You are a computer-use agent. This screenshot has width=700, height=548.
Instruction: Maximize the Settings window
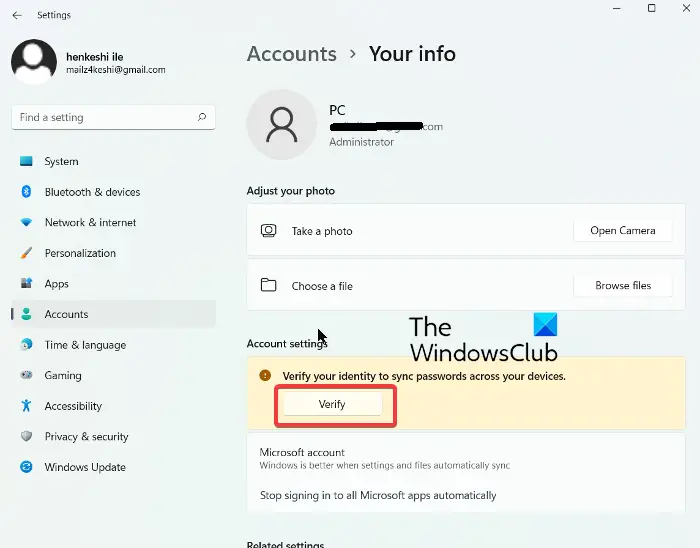[652, 8]
